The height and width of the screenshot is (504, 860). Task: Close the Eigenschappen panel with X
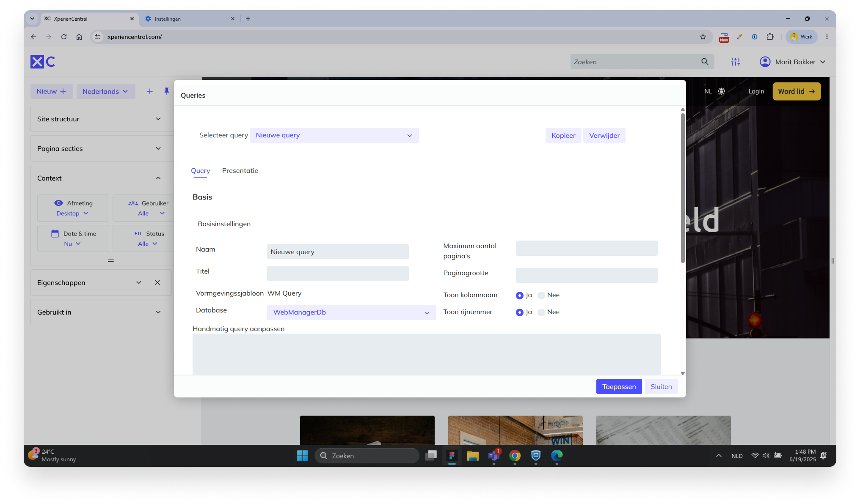[x=157, y=282]
